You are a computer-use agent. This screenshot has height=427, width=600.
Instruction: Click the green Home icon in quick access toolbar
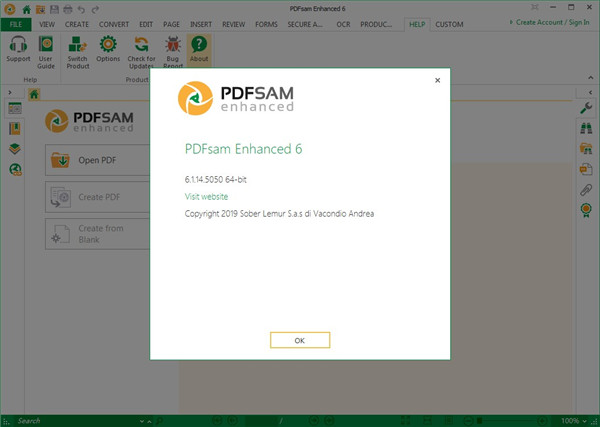26,9
